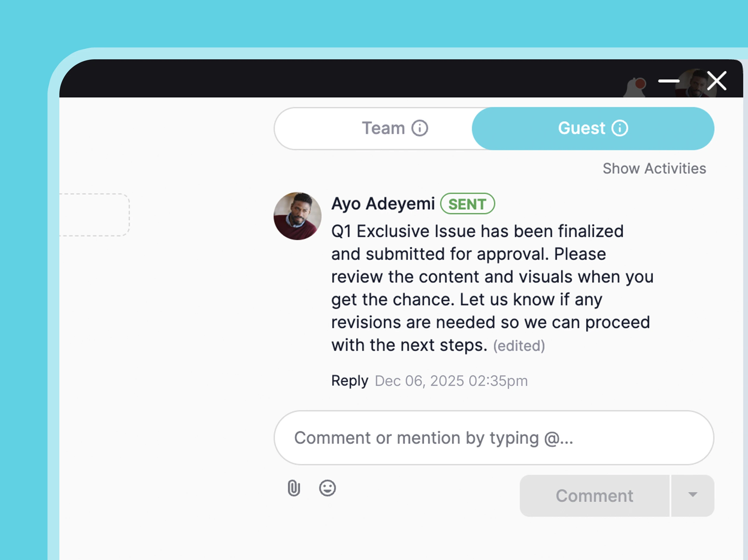Click the name Ayo Adeyemi
748x560 pixels.
pyautogui.click(x=383, y=203)
